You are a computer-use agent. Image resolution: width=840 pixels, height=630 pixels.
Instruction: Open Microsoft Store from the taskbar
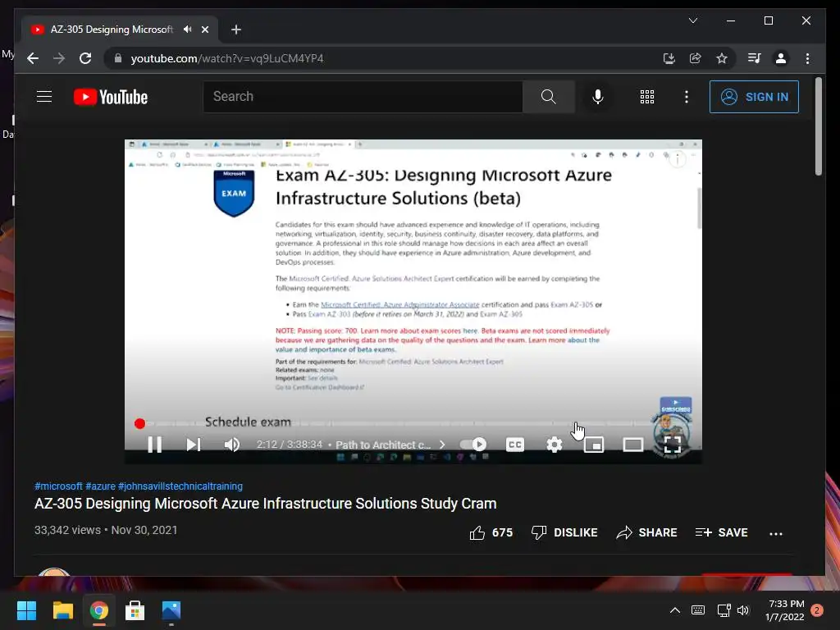point(135,610)
